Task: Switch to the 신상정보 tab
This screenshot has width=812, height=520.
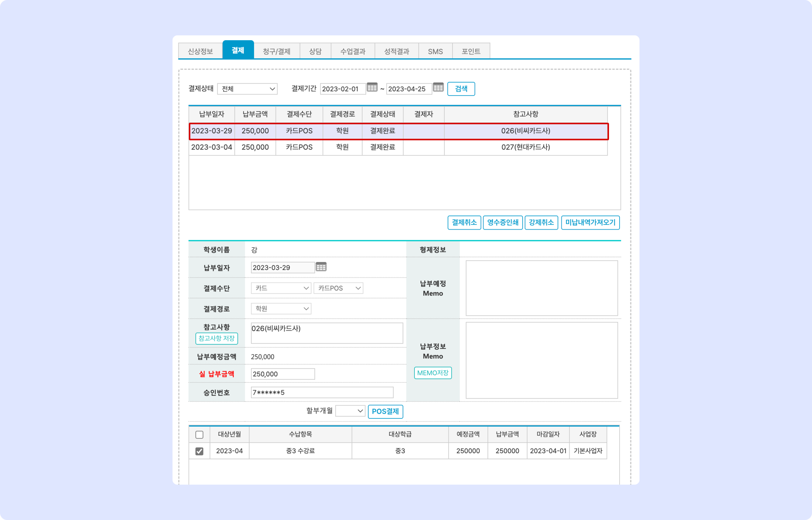Action: pos(200,51)
